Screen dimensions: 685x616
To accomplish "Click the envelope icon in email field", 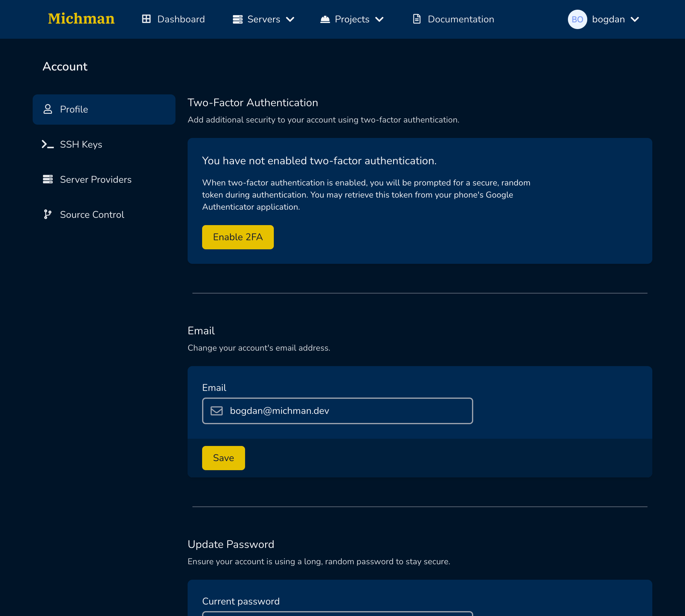I will (217, 411).
